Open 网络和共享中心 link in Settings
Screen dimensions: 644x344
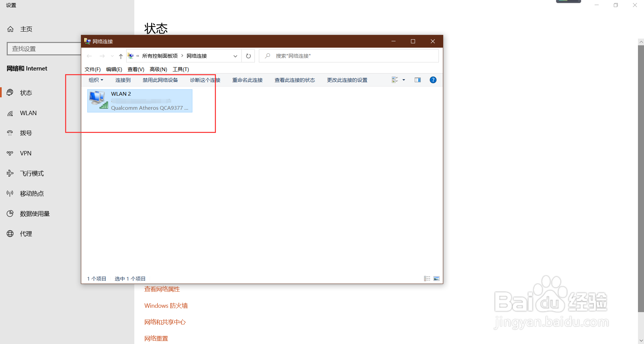165,322
